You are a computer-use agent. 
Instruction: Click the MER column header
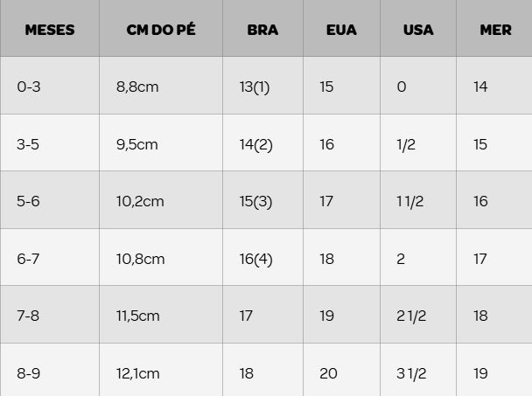tap(495, 29)
